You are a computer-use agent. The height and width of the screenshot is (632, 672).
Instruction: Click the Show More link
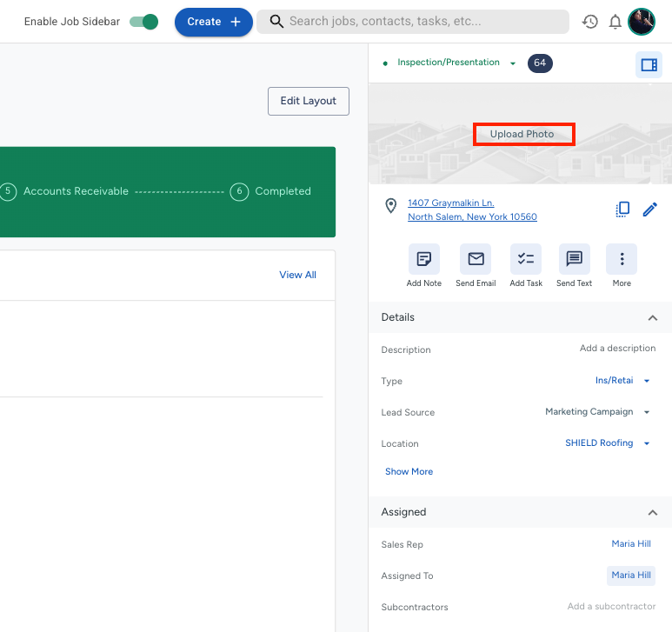409,472
